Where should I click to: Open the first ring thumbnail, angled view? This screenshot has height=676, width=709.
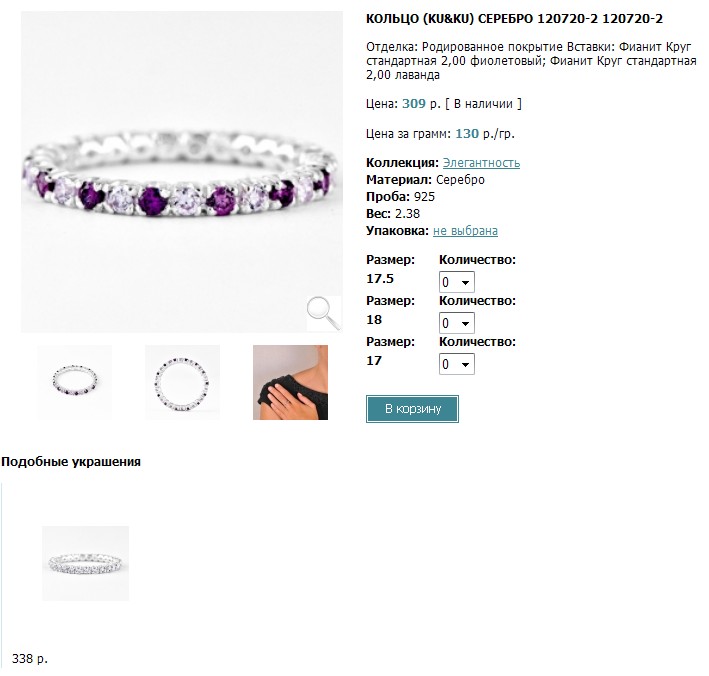click(x=75, y=383)
